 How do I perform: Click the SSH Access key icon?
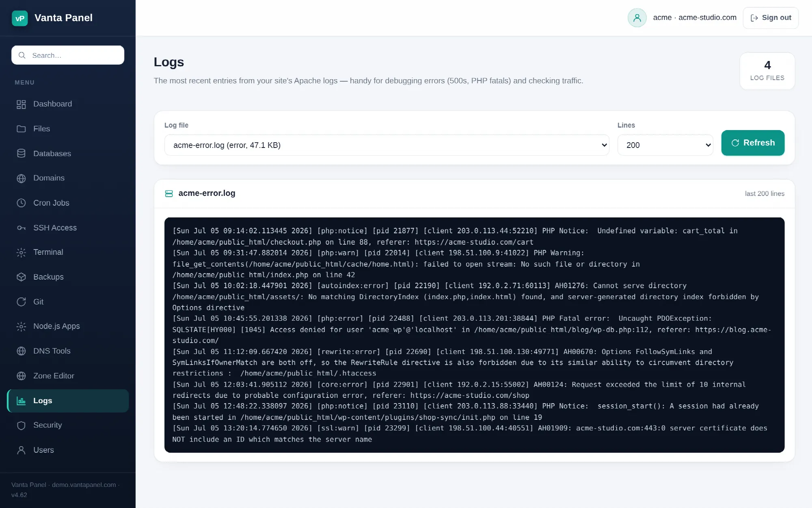pyautogui.click(x=21, y=228)
